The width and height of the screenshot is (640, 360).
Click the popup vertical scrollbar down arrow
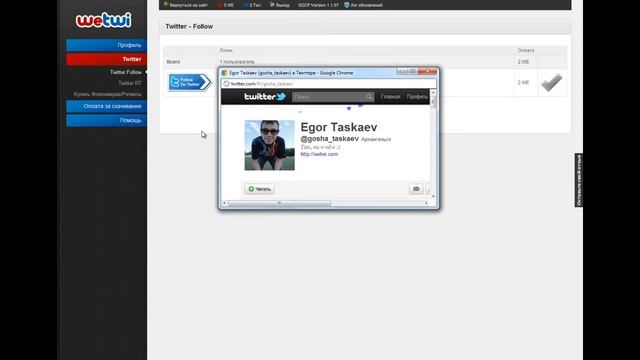[433, 196]
